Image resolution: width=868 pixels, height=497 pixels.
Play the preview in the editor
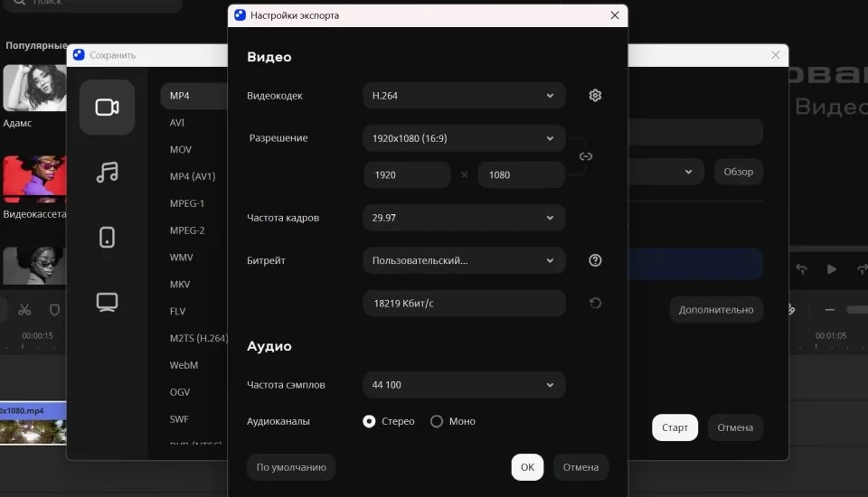(x=832, y=269)
